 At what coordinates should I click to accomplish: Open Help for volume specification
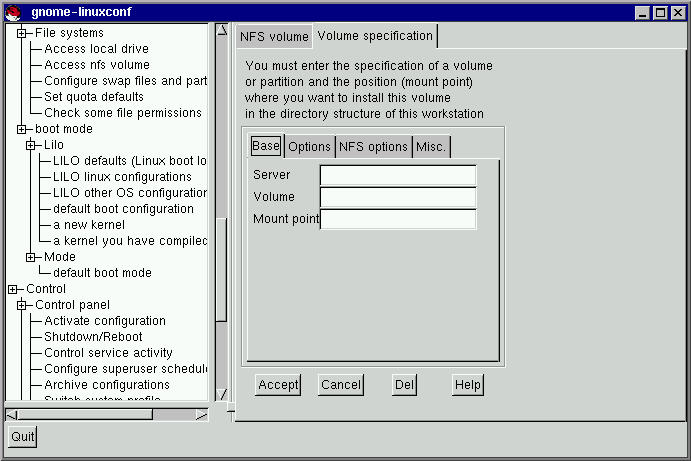tap(467, 385)
